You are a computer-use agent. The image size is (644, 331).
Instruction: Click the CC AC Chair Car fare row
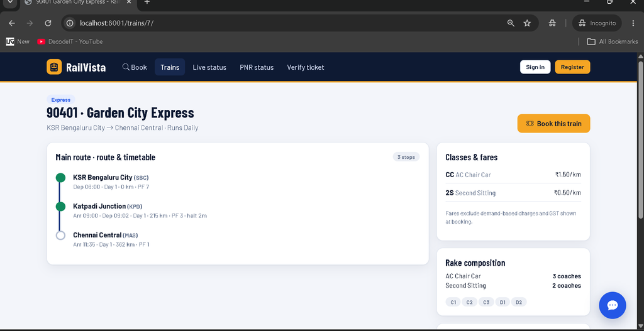tap(513, 175)
